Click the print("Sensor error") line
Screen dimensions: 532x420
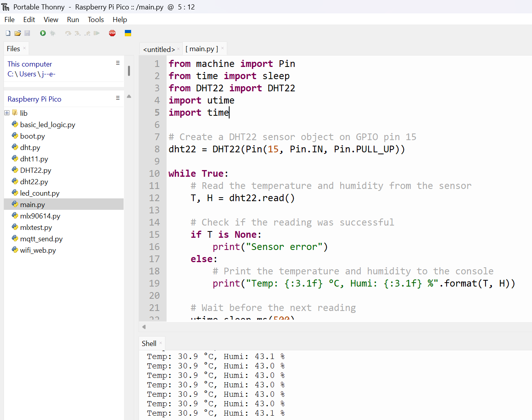coord(270,247)
